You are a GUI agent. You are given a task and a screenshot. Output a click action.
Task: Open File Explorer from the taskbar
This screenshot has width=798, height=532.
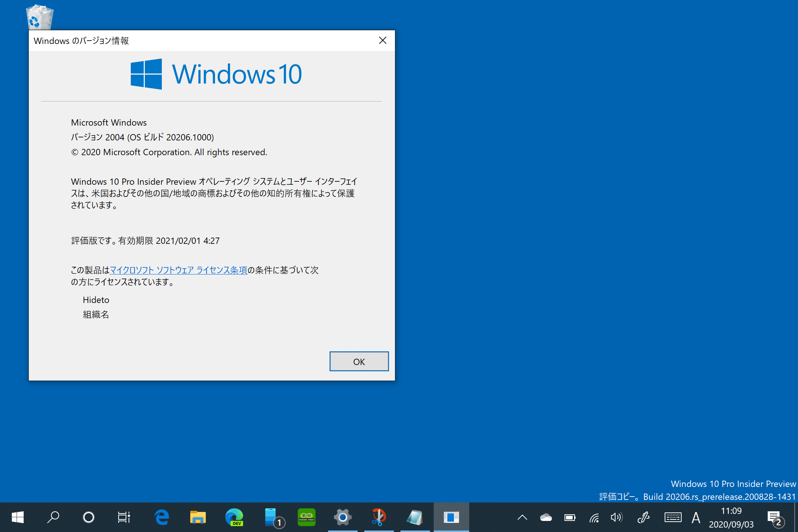pos(198,517)
